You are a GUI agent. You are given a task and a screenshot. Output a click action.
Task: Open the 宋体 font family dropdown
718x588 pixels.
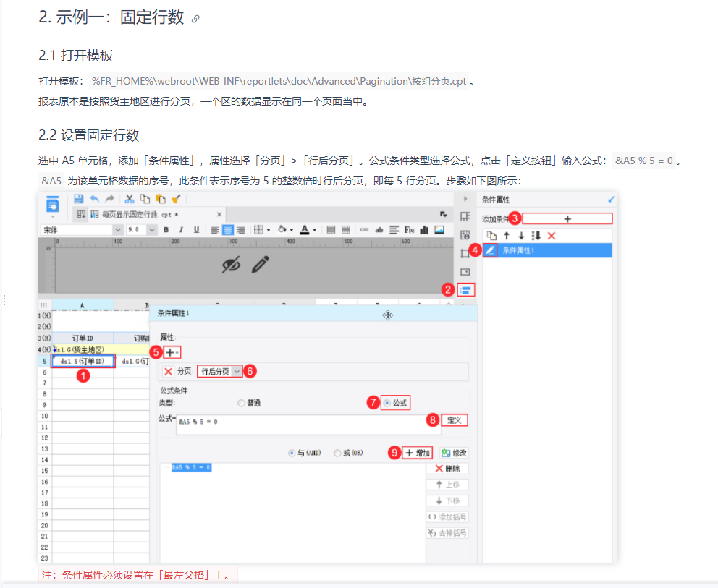click(117, 229)
